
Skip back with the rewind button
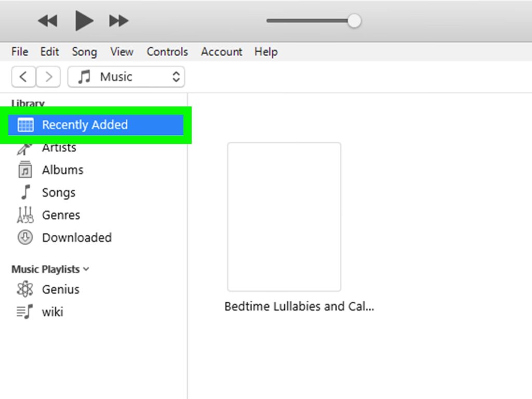(x=47, y=21)
